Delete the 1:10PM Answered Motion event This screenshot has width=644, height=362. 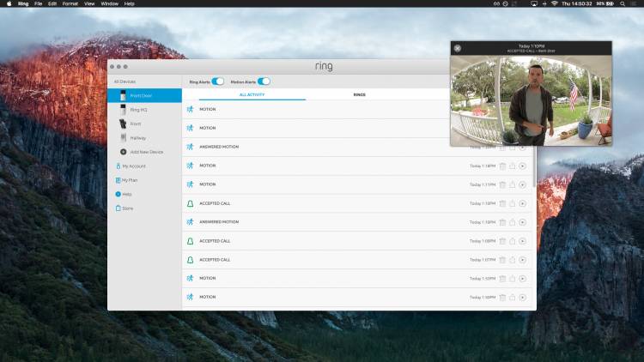502,222
